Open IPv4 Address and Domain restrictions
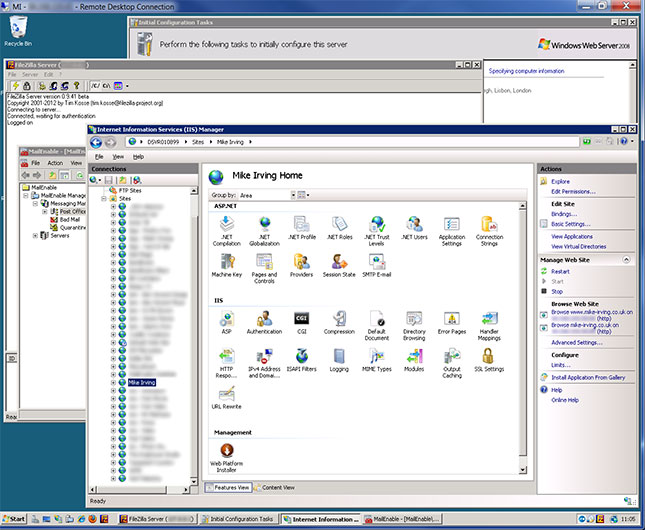The height and width of the screenshot is (530, 645). (x=264, y=363)
